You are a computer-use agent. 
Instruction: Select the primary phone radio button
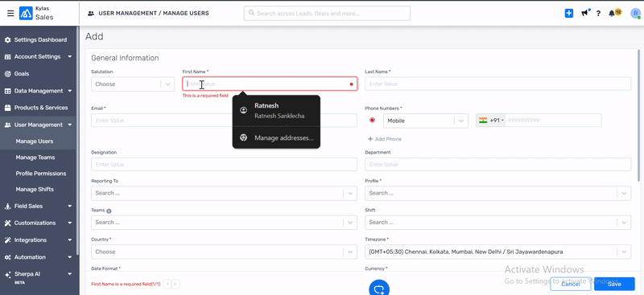pyautogui.click(x=372, y=121)
